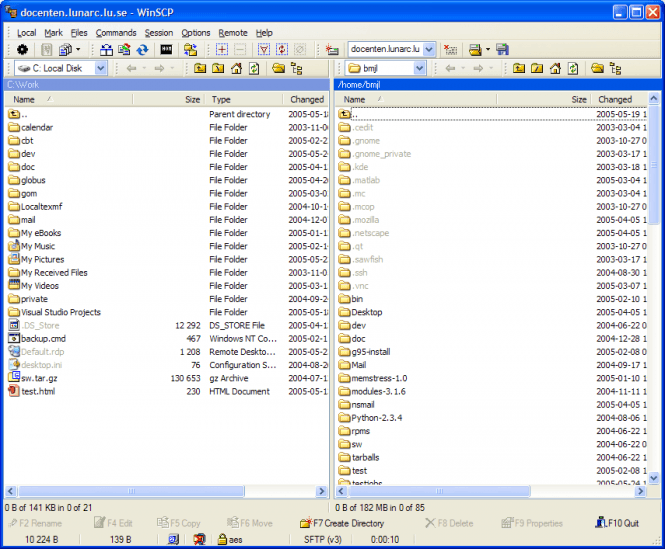
Task: Refresh the local panel listing
Action: click(x=254, y=68)
